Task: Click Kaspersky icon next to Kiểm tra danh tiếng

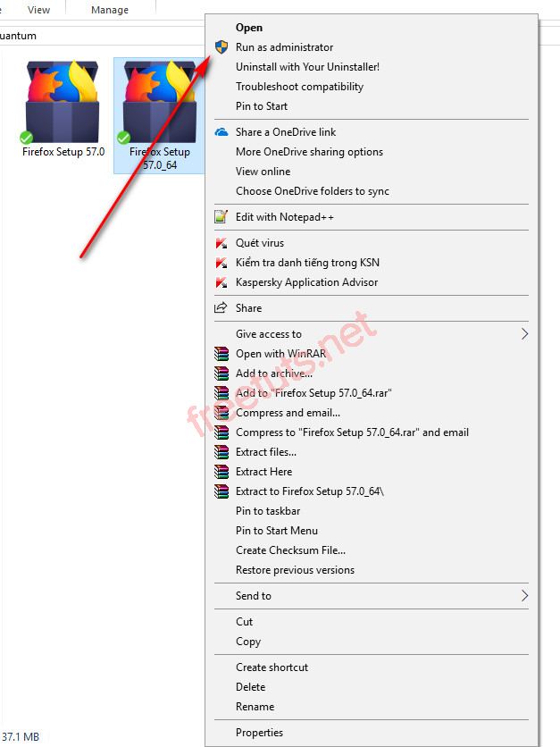Action: [221, 263]
